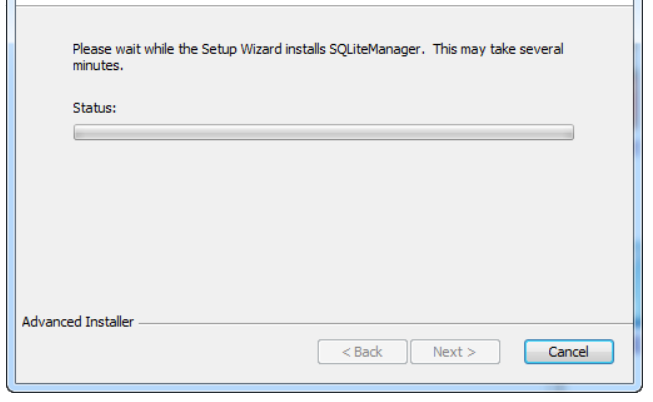The width and height of the screenshot is (653, 402).
Task: Click the installation progress bar
Action: tap(324, 132)
